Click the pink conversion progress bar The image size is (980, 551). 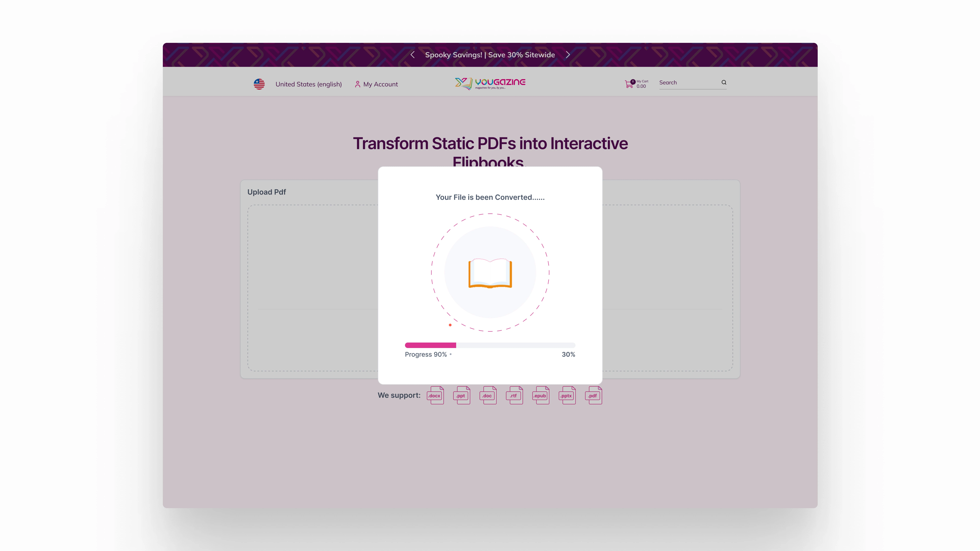pos(490,345)
